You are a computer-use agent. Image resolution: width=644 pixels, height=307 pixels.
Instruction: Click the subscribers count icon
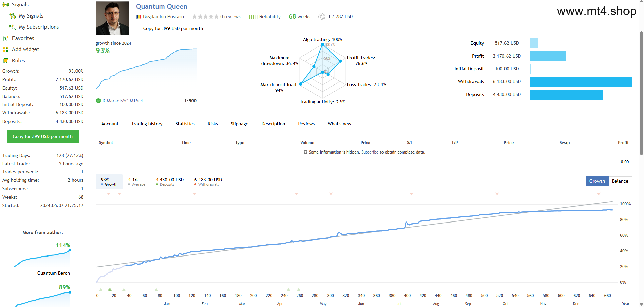pos(322,16)
